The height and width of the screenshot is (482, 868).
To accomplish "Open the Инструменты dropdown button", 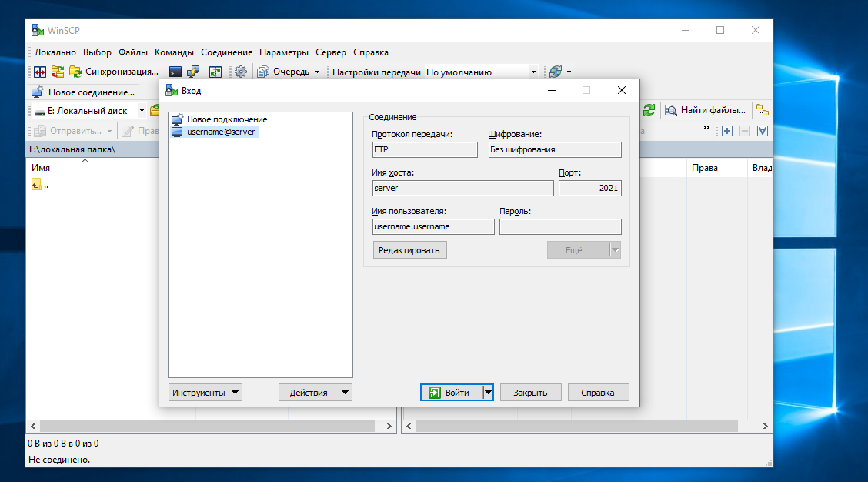I will click(x=205, y=393).
